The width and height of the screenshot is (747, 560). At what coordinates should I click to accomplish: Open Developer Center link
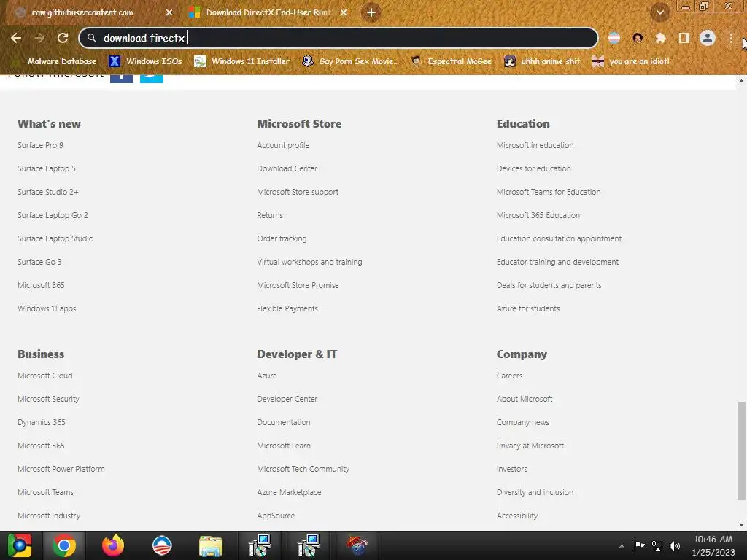(287, 399)
